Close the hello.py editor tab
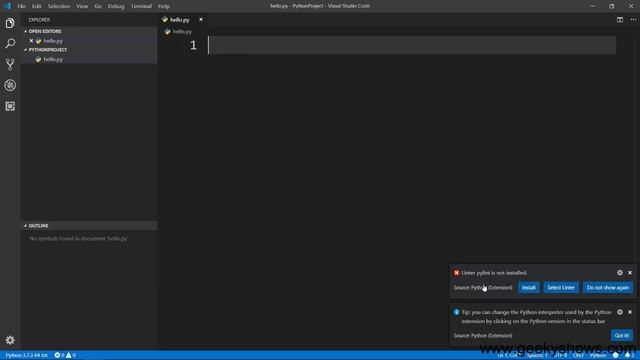Screen dimensions: 640x360 [x=201, y=20]
